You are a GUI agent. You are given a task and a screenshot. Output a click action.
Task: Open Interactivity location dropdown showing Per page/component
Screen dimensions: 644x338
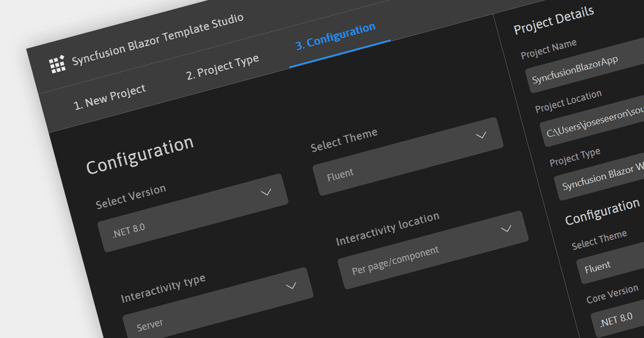[x=433, y=250]
